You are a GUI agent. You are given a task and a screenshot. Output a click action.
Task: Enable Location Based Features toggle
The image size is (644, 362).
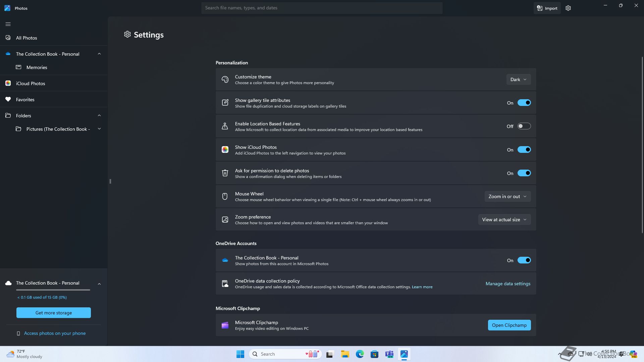(x=524, y=126)
